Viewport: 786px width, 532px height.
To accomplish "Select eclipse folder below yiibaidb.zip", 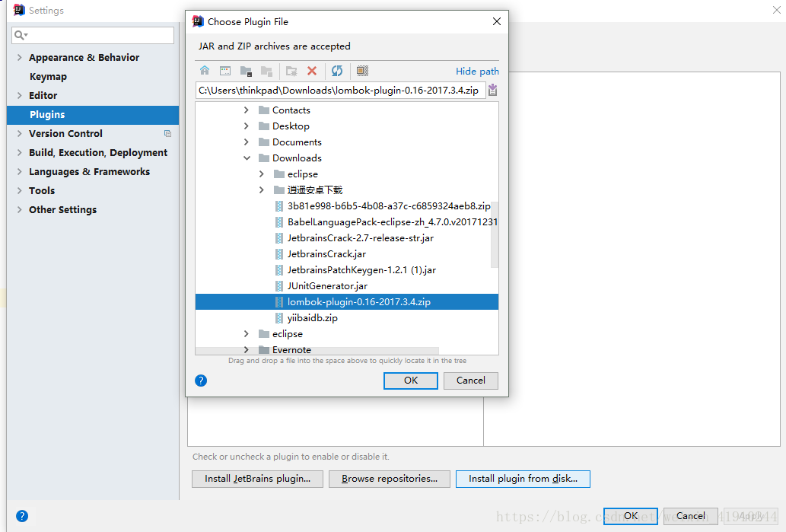I will [287, 334].
